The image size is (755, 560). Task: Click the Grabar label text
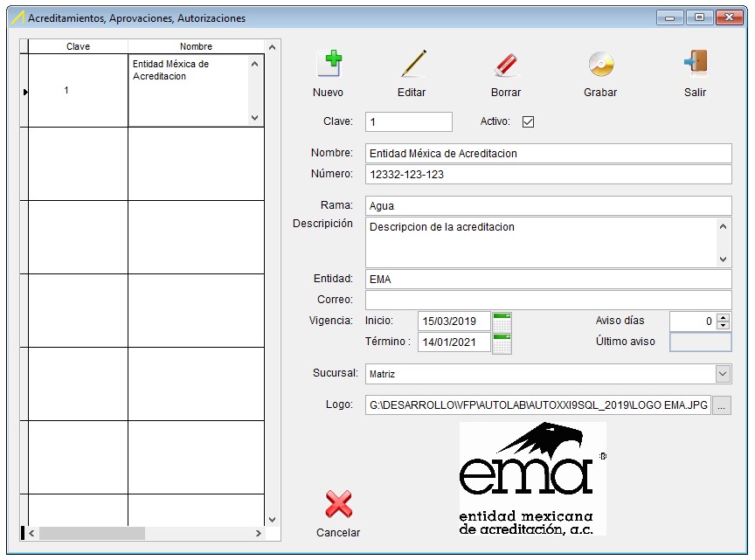[x=600, y=93]
